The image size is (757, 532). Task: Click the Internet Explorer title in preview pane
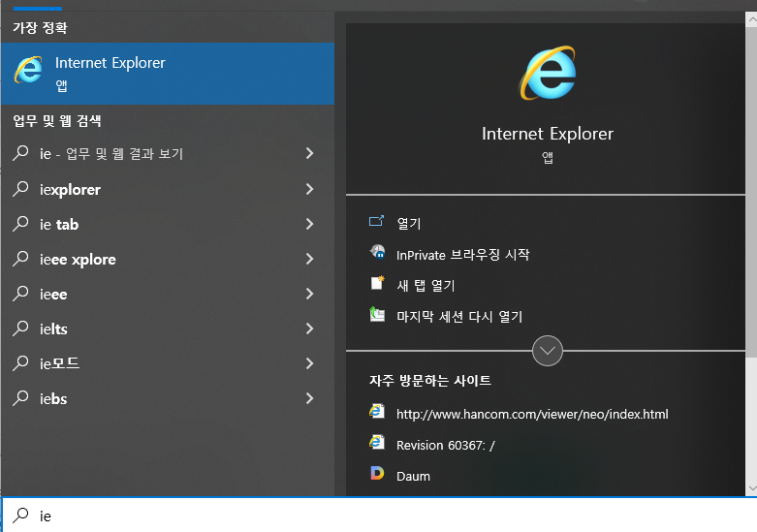point(548,134)
